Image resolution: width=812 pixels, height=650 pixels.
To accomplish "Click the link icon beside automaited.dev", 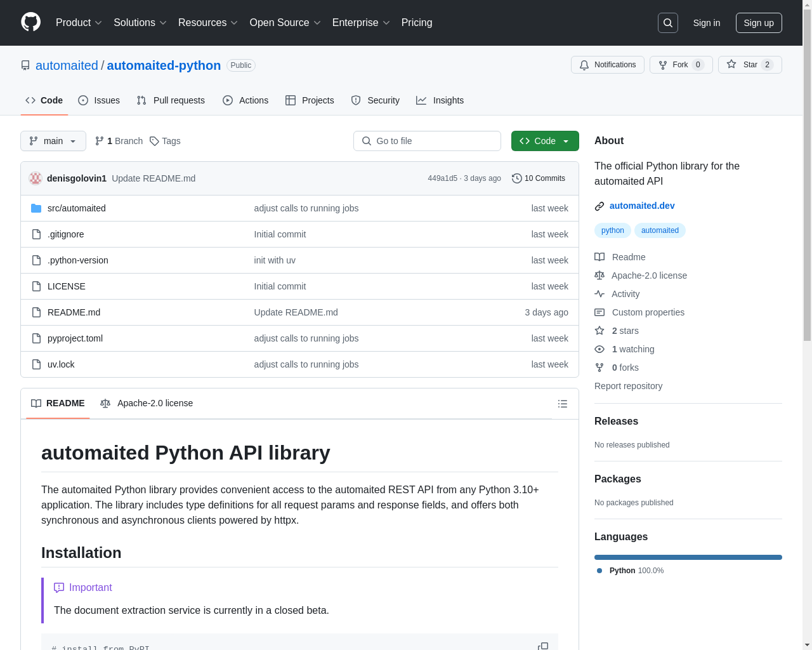I will click(x=599, y=206).
